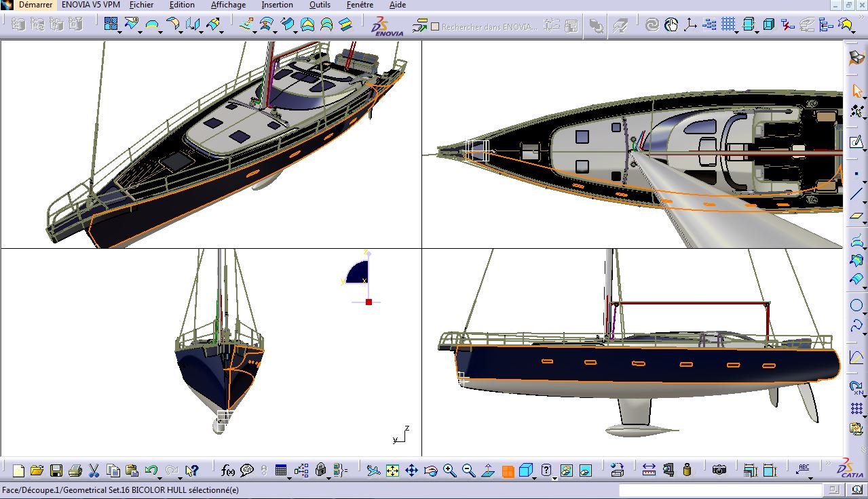Open the Insertion menu
The height and width of the screenshot is (499, 868).
[x=277, y=5]
